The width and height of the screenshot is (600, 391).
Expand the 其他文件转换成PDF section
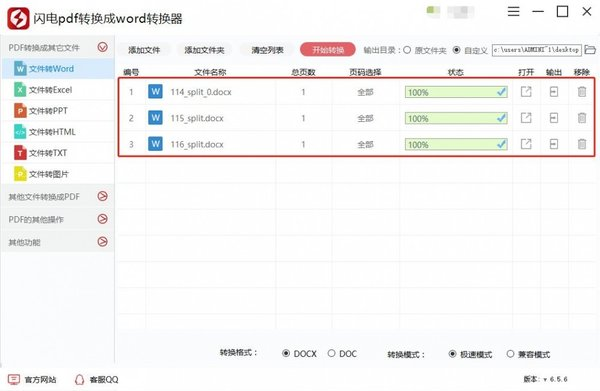pos(103,196)
